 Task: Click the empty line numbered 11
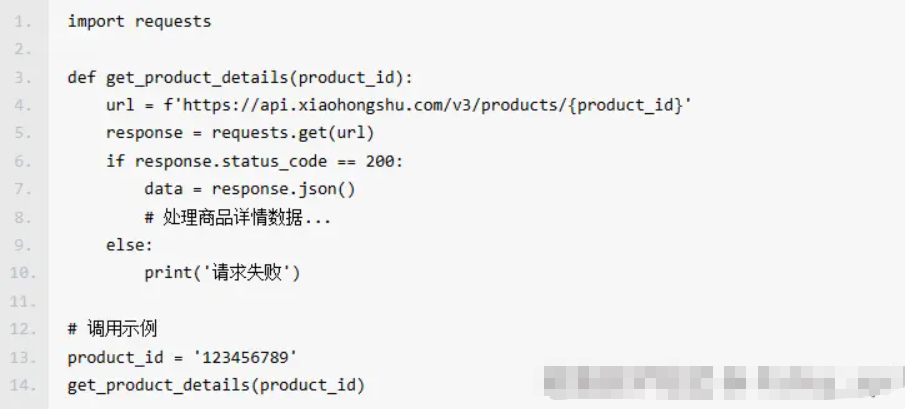pos(300,301)
